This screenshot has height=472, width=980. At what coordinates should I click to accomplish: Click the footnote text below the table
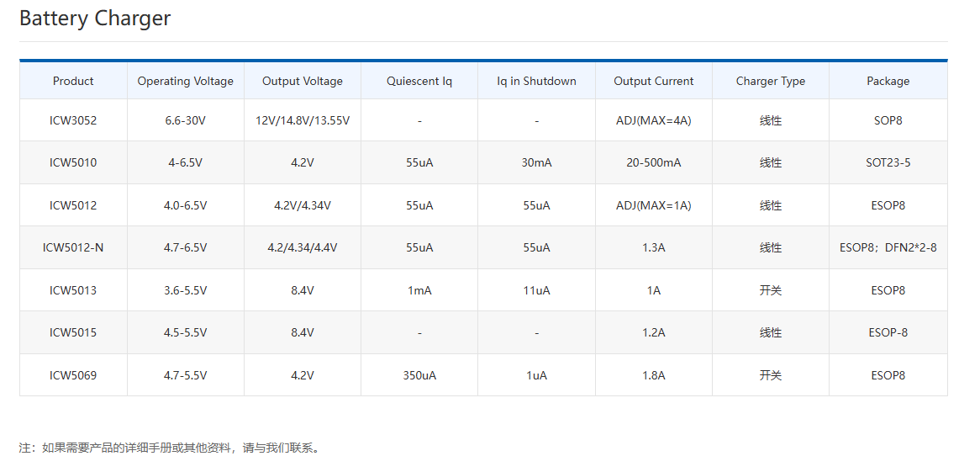(169, 448)
